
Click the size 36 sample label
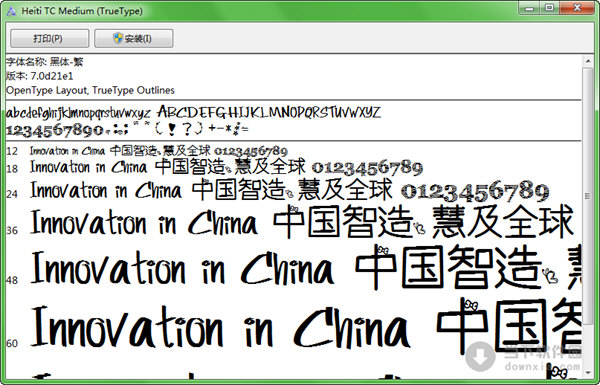(12, 230)
